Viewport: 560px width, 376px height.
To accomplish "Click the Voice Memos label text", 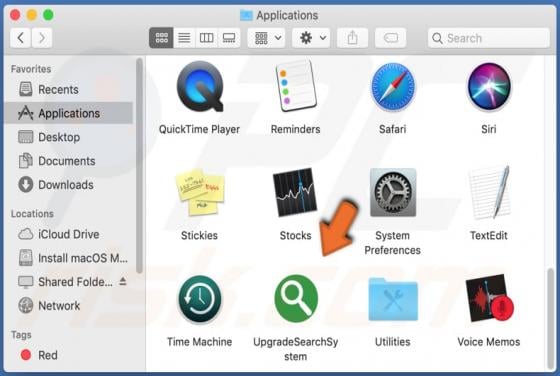I will [489, 342].
